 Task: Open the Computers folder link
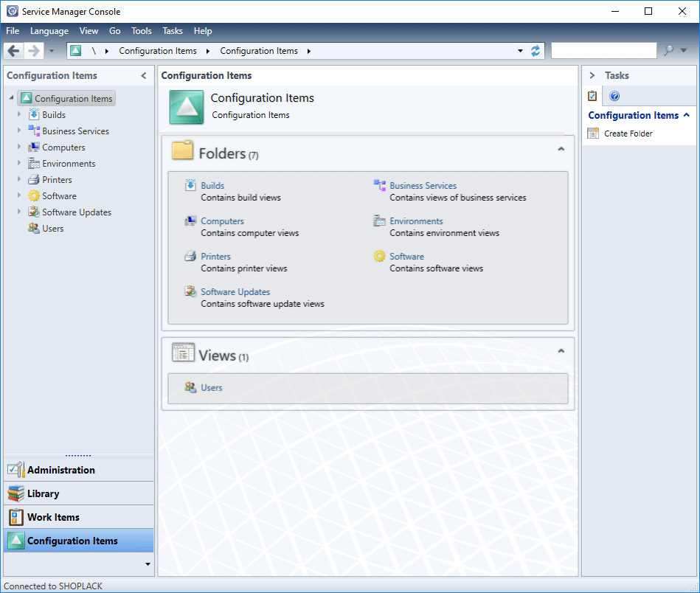[222, 221]
